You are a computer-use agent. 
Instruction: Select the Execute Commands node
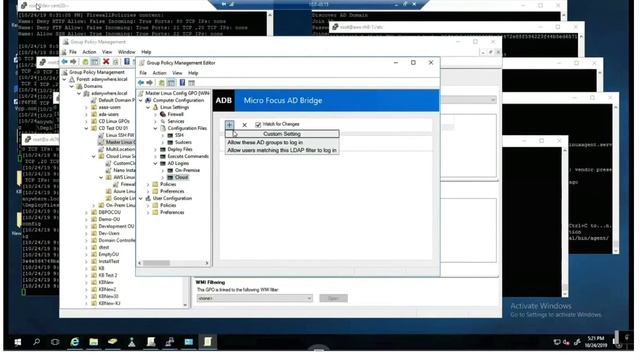(188, 156)
